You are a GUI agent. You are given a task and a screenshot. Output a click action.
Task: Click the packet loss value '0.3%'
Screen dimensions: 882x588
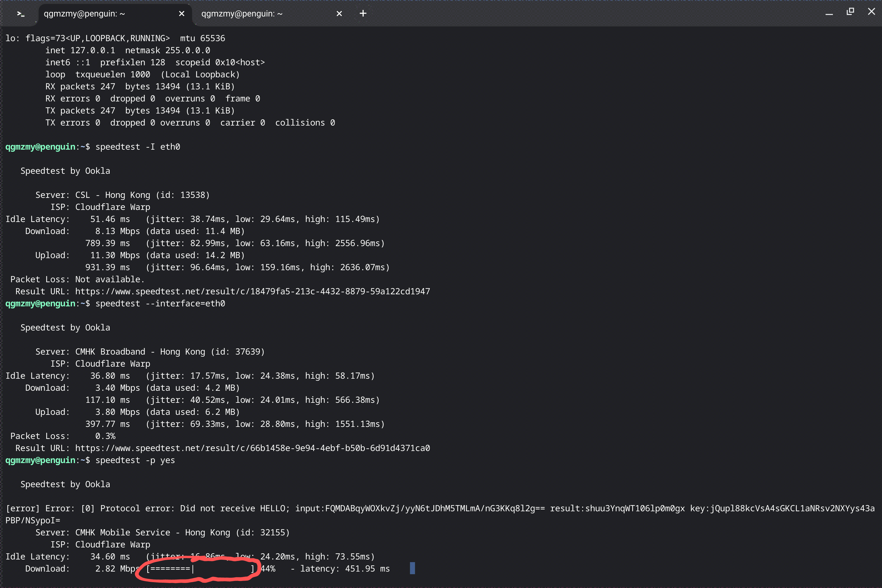105,436
